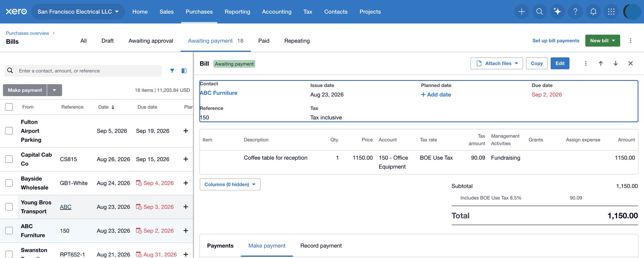Open the apps grid menu
The image size is (644, 258).
point(611,12)
